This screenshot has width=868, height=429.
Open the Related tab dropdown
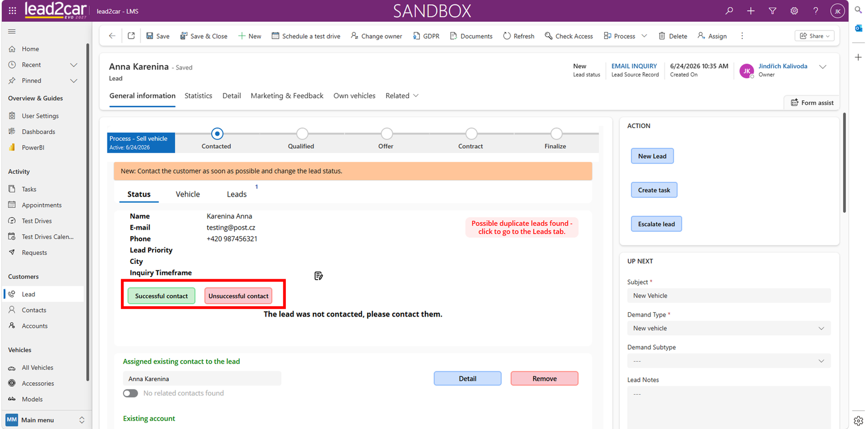[x=402, y=96]
